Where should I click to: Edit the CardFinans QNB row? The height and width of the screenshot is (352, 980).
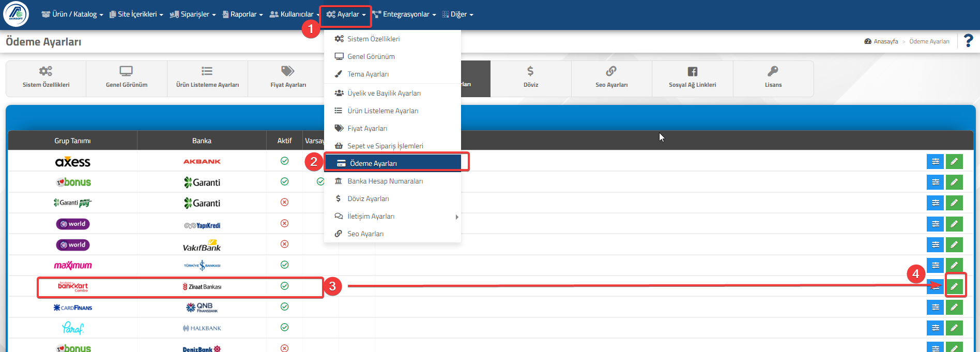[954, 308]
